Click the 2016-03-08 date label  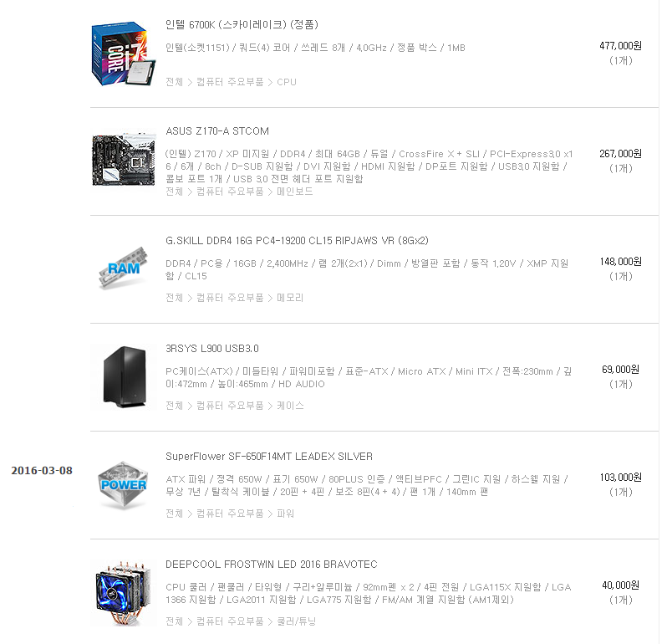tap(42, 471)
